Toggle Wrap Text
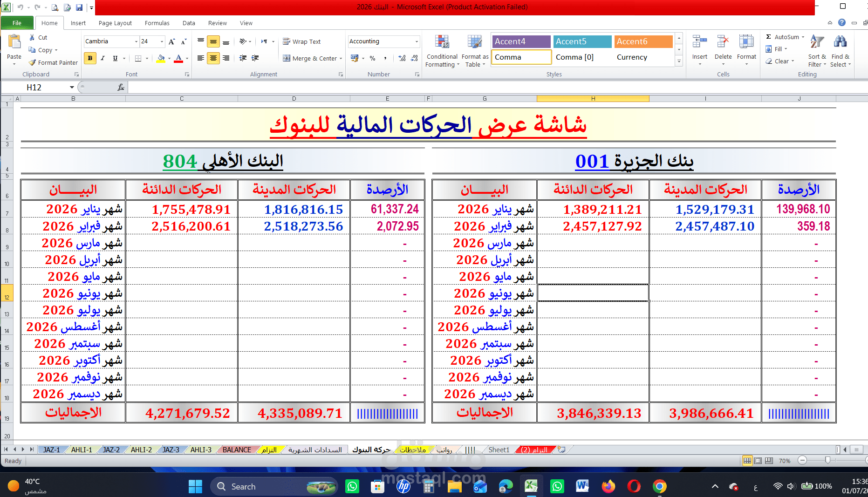 tap(302, 41)
